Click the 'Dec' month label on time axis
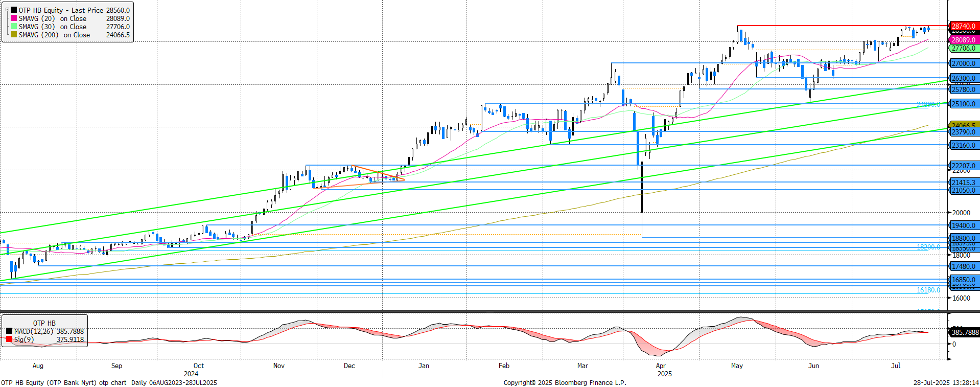Image resolution: width=980 pixels, height=387 pixels. pos(349,366)
